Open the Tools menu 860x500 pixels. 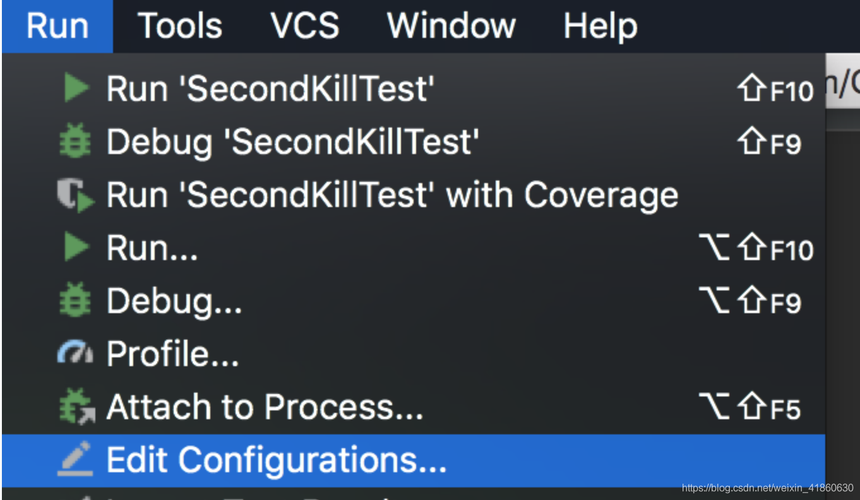(180, 26)
